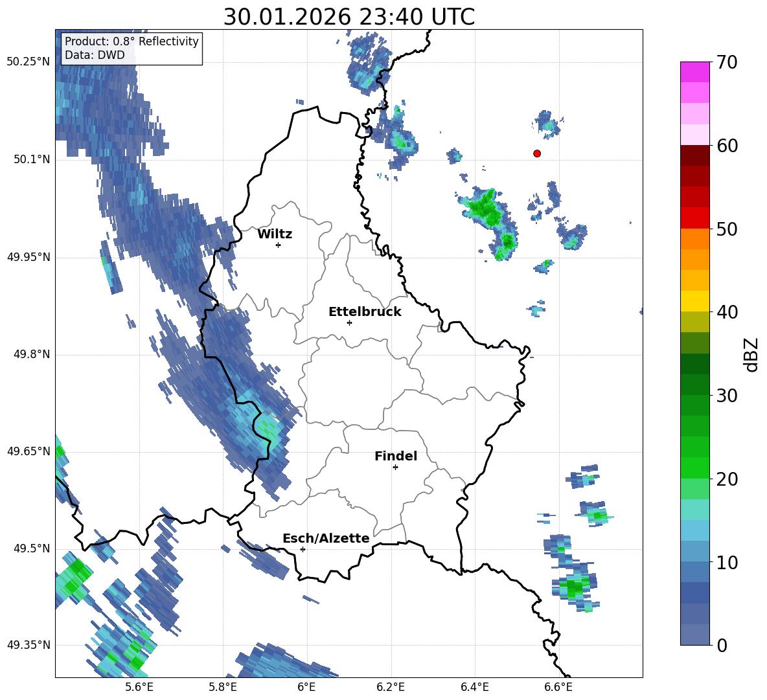
Task: Click the 49.65°N latitude label
Action: [29, 451]
